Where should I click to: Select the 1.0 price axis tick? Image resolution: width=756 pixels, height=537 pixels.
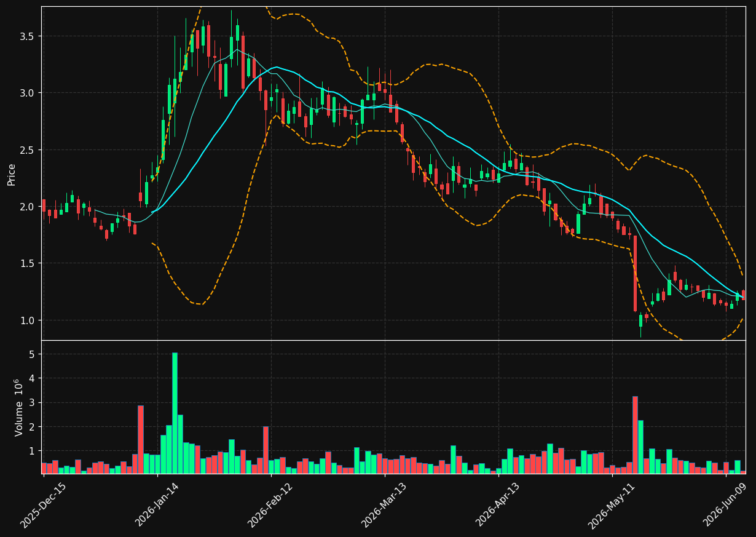[x=26, y=320]
